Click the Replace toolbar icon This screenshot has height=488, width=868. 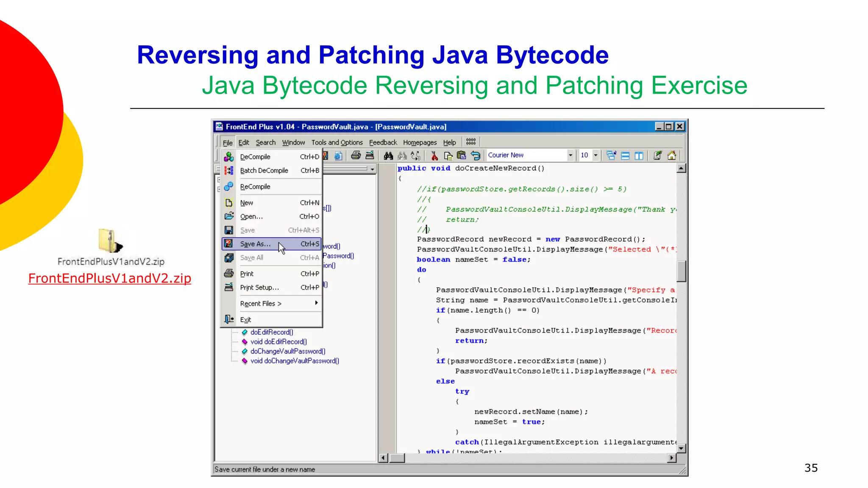416,155
